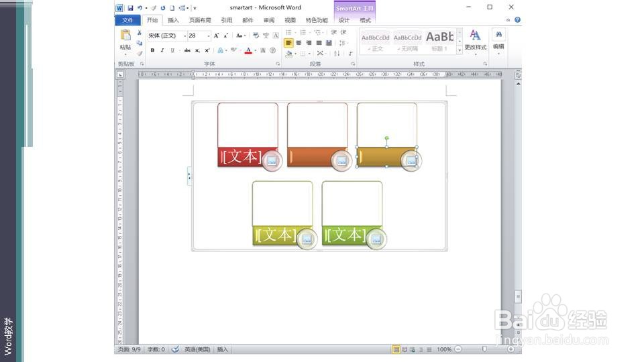Click picture placeholder icon on orange shape
Screen dimensions: 644x362
tap(341, 161)
